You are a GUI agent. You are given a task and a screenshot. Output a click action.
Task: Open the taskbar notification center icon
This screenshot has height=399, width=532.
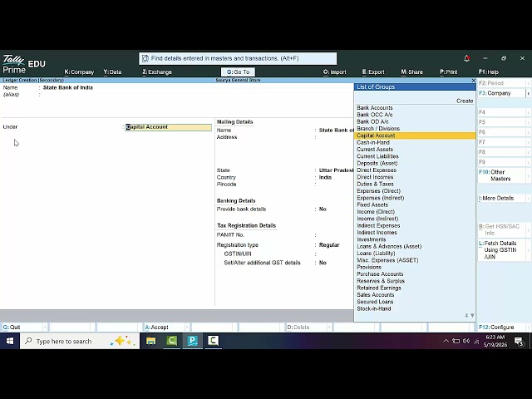(x=519, y=341)
